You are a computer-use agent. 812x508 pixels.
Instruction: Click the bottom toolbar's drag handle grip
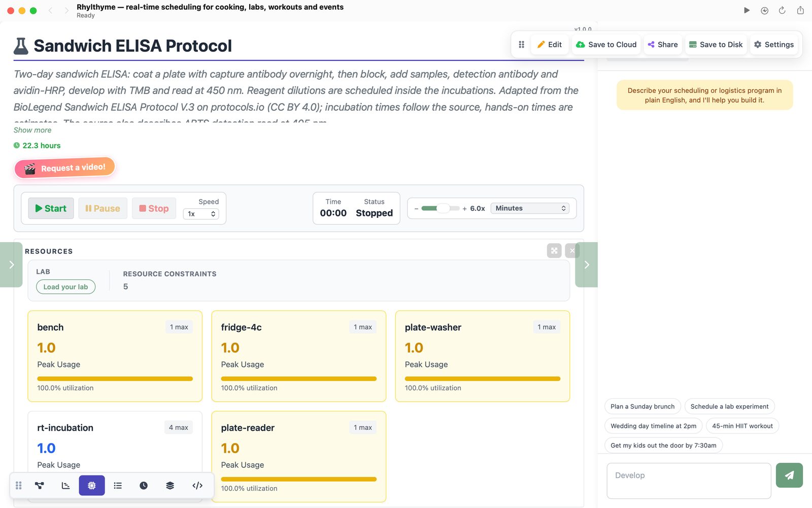click(x=19, y=486)
